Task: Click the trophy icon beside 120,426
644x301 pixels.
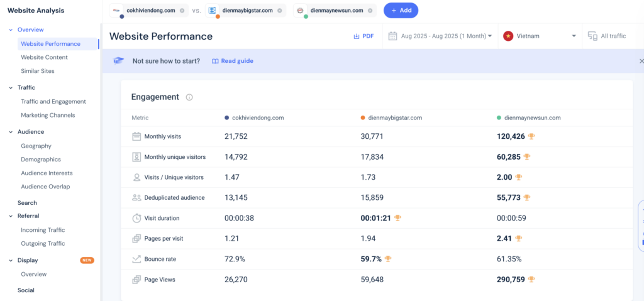Action: (x=531, y=136)
